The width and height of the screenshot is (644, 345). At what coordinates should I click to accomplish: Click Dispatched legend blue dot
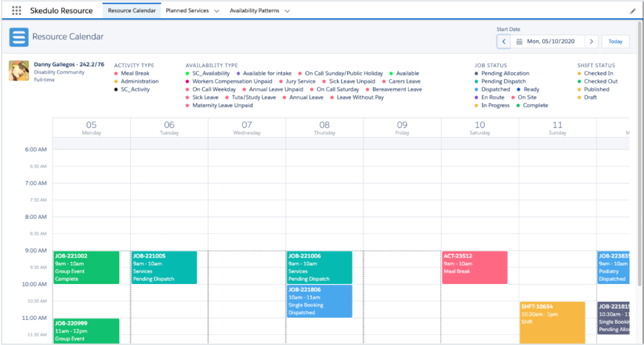pos(477,89)
